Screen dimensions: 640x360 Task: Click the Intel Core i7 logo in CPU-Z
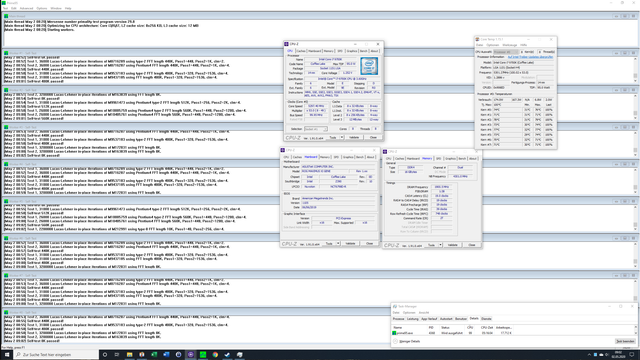pos(369,66)
